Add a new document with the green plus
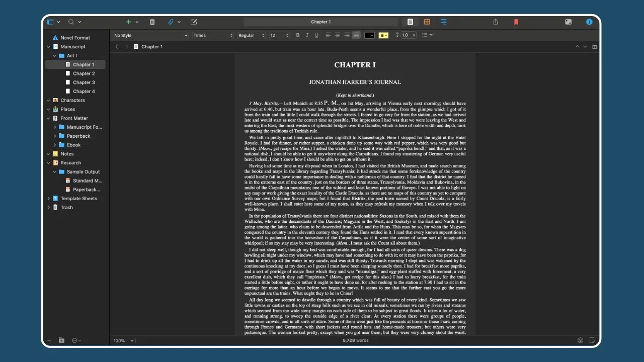 tap(128, 22)
